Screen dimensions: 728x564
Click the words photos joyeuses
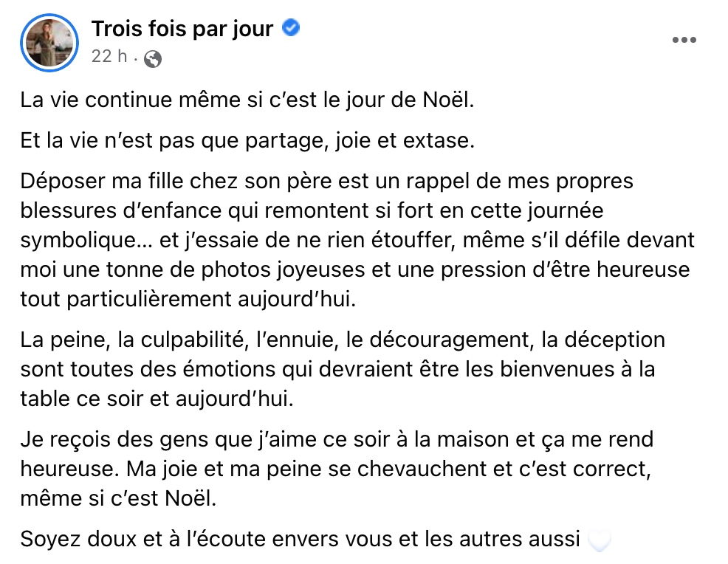283,270
